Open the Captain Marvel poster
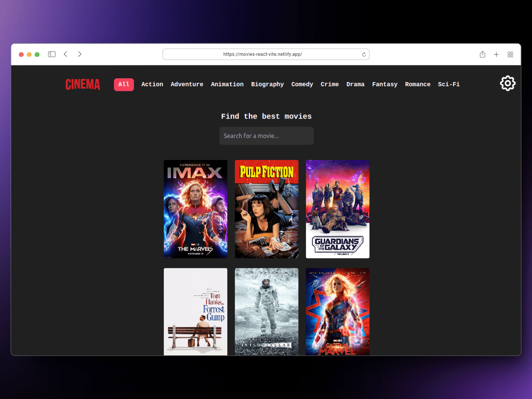This screenshot has width=532, height=399. [x=338, y=312]
